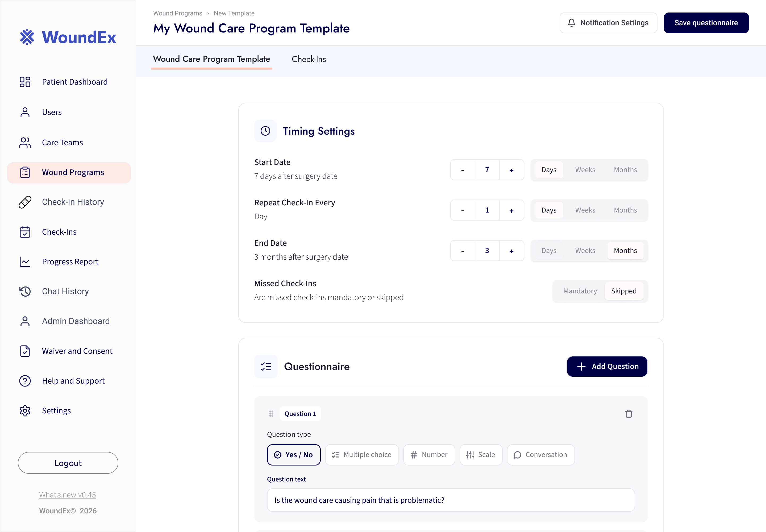
Task: Click Add Question button
Action: click(607, 366)
